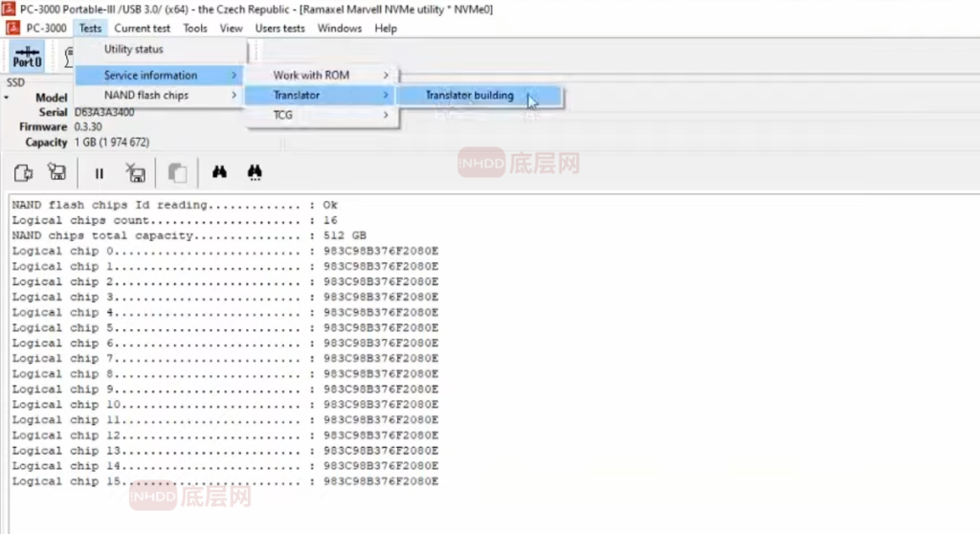
Task: Open the Windows menu
Action: [340, 28]
